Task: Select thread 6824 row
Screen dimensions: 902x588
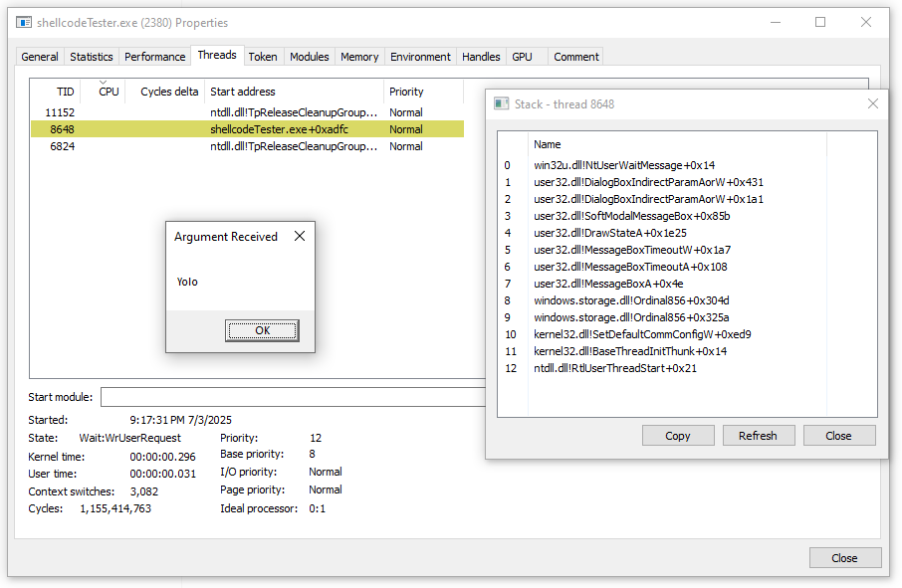Action: (247, 146)
